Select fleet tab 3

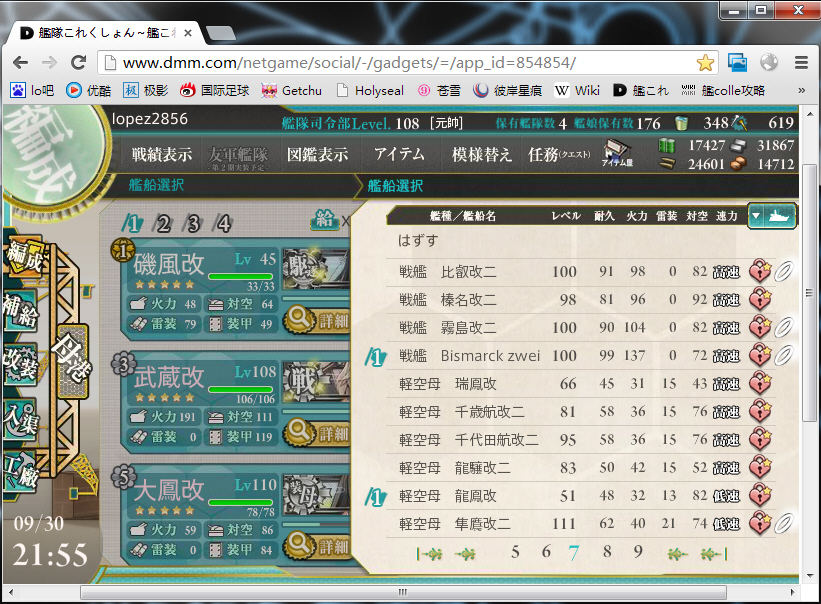[x=193, y=223]
